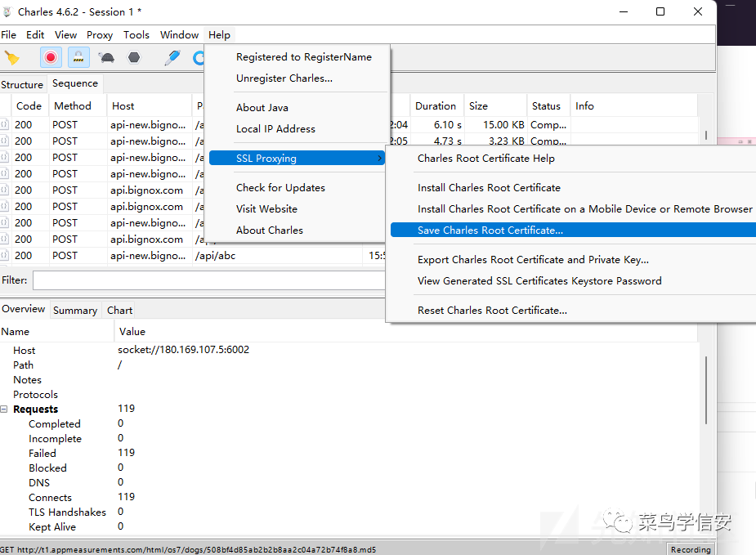Select Install Charles Root Certificate

[489, 187]
